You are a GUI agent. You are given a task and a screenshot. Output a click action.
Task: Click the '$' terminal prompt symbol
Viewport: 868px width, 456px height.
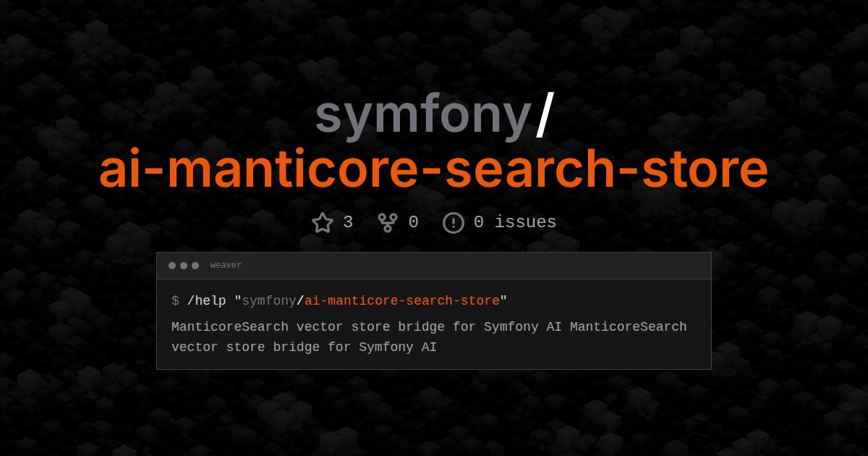tap(175, 300)
